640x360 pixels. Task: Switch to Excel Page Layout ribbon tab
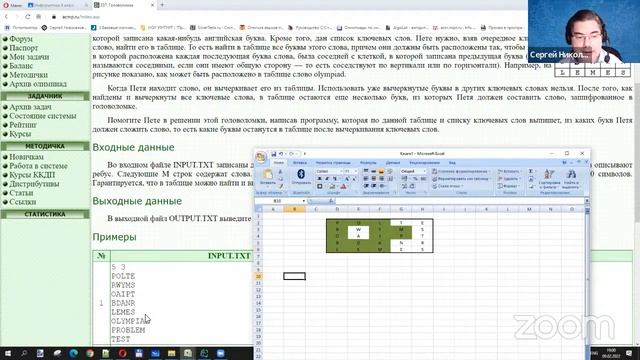pyautogui.click(x=333, y=163)
